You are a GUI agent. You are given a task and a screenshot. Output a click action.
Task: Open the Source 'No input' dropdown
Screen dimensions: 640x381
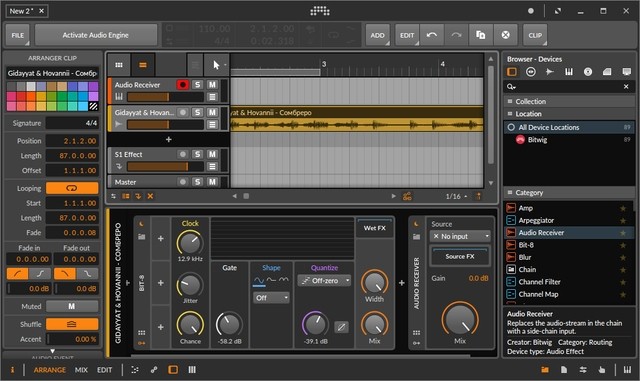[x=460, y=236]
